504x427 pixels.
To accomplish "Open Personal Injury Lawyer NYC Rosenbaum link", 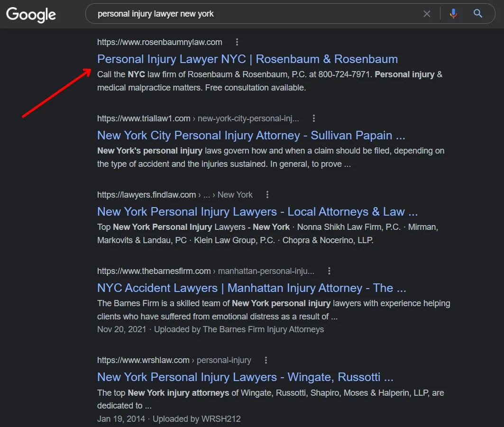I will coord(247,59).
